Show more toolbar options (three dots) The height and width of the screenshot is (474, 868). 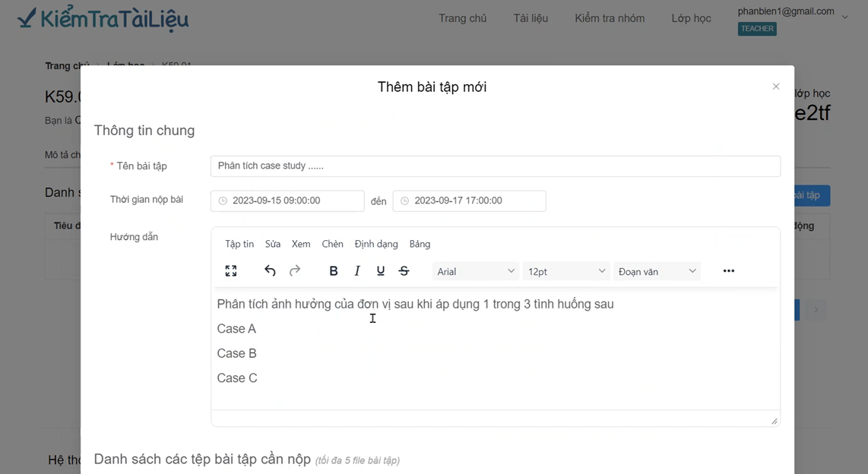728,271
